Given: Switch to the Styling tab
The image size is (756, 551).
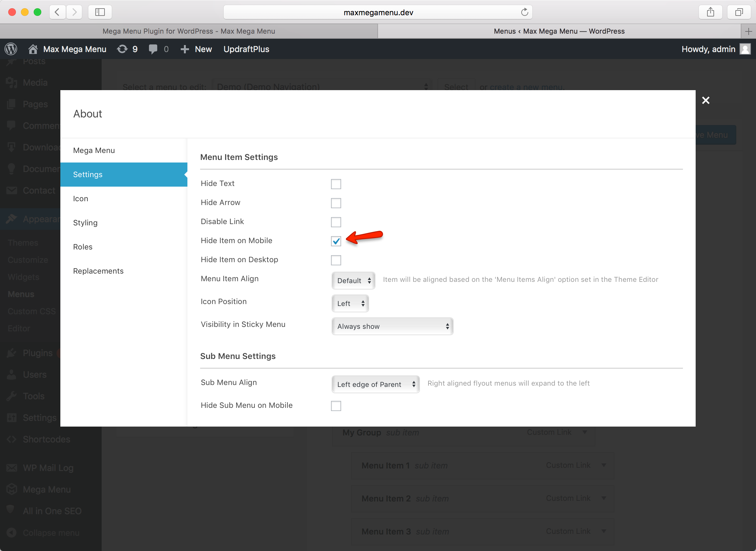Looking at the screenshot, I should [x=85, y=223].
